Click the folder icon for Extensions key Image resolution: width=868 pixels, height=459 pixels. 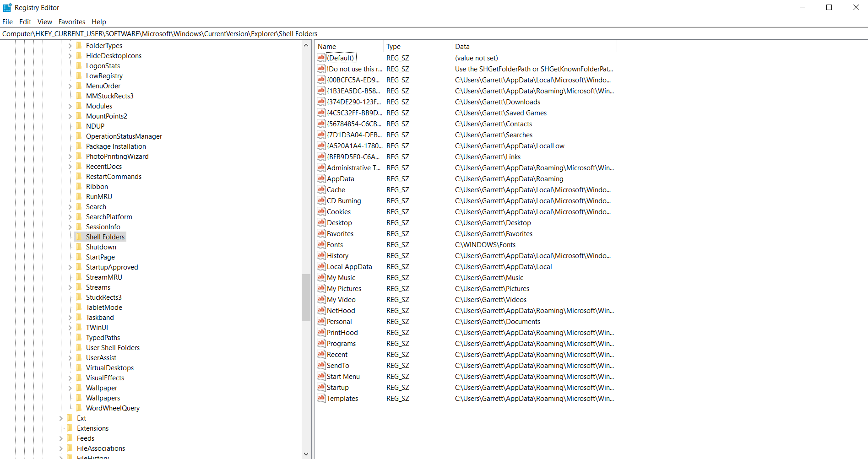pos(70,428)
